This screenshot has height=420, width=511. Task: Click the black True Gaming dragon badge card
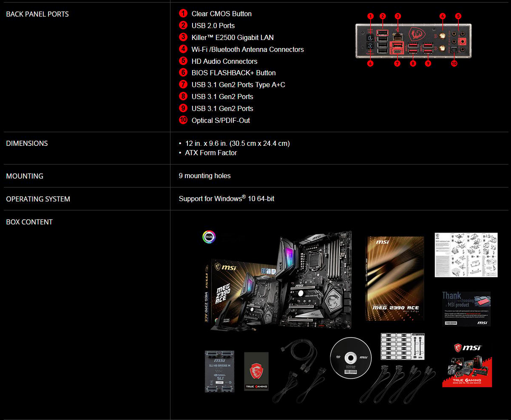point(256,371)
